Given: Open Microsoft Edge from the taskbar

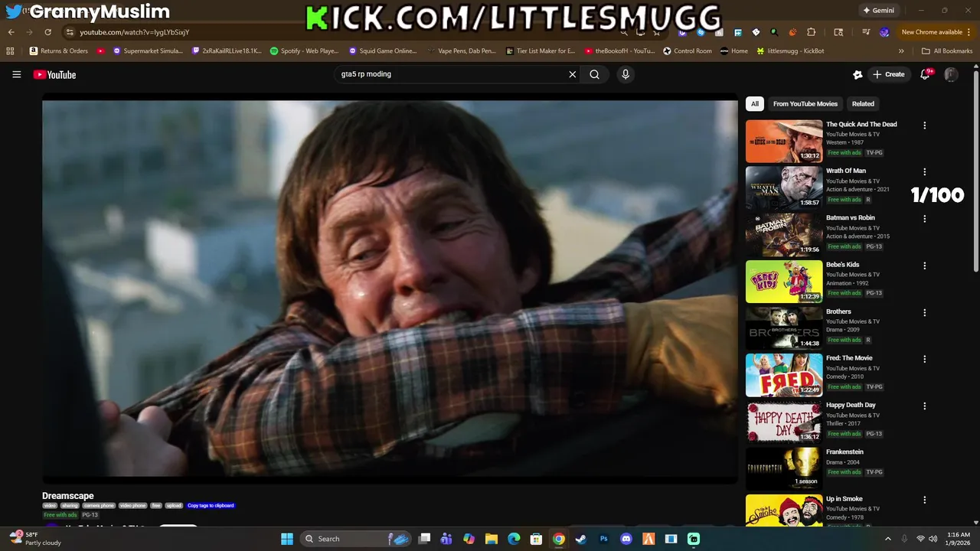Looking at the screenshot, I should [514, 539].
